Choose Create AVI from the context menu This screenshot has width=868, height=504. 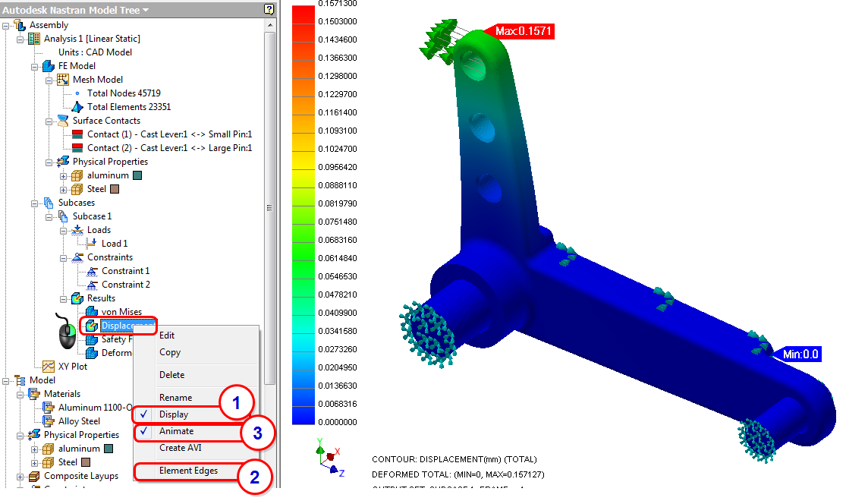[181, 448]
